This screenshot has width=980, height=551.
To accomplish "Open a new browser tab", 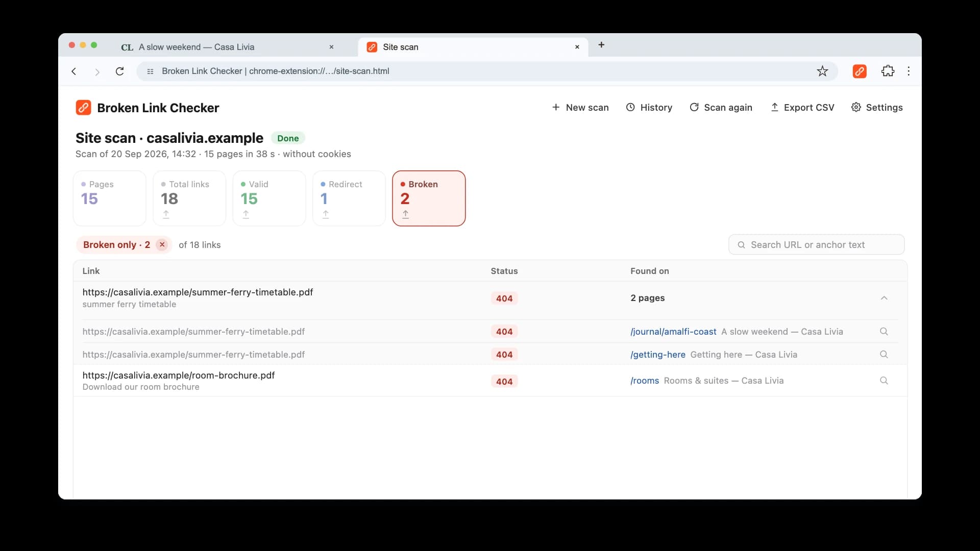I will pyautogui.click(x=601, y=45).
